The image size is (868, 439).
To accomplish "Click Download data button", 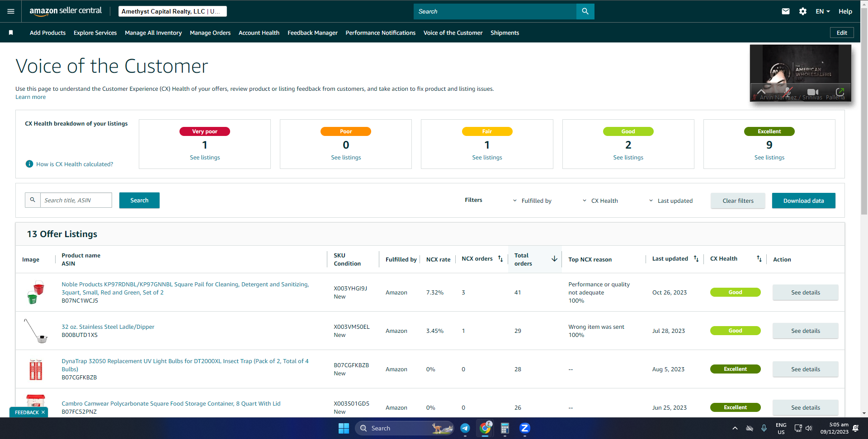I will pos(803,201).
